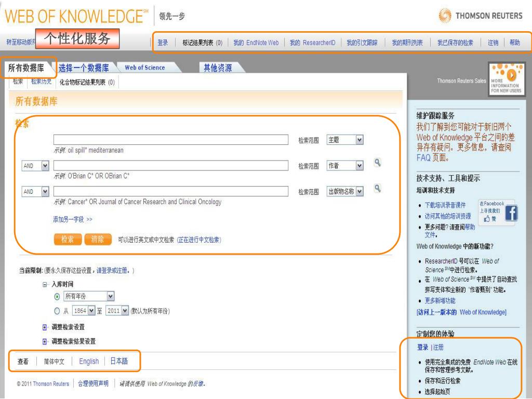
Task: Click 请登录或注册 link
Action: tap(112, 270)
